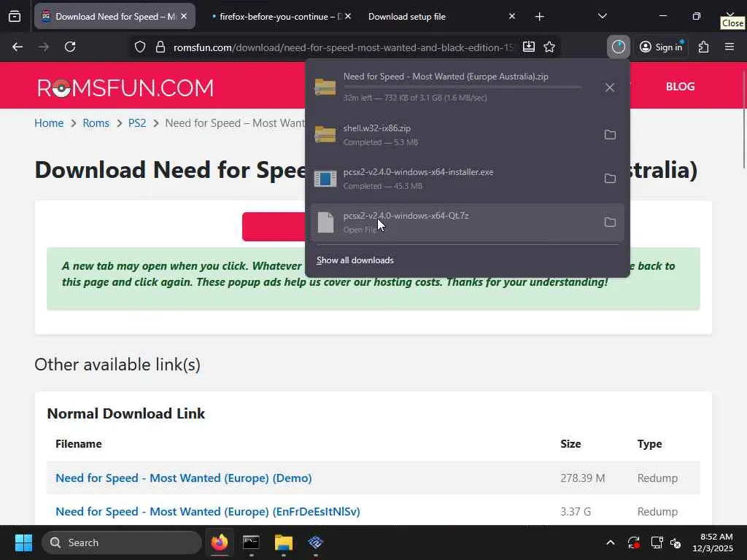
Task: Click the network display tray icon
Action: pos(657,542)
